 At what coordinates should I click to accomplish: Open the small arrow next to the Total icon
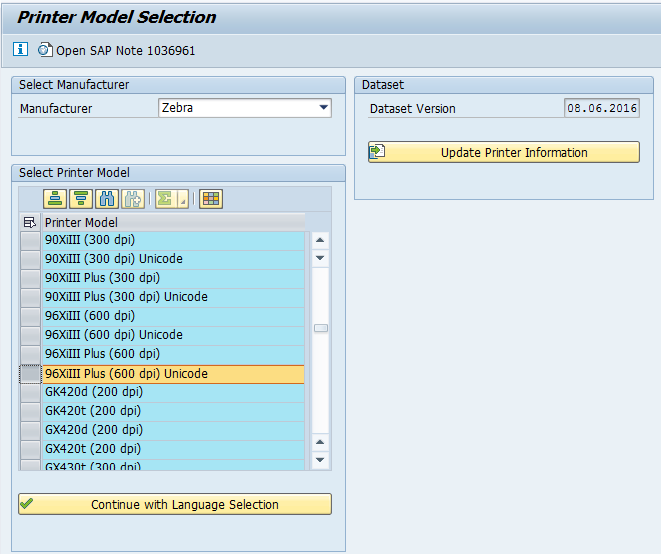183,200
